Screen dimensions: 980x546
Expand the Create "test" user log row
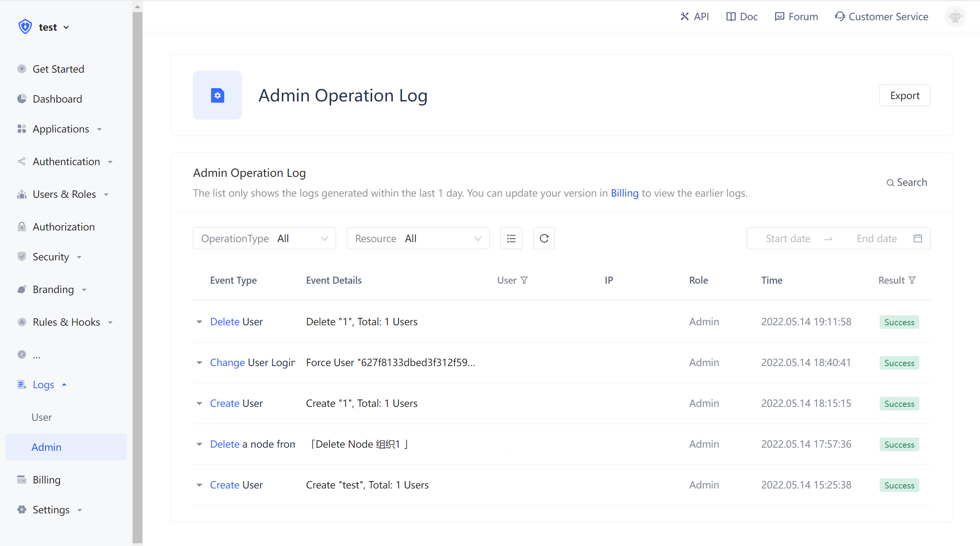[199, 485]
